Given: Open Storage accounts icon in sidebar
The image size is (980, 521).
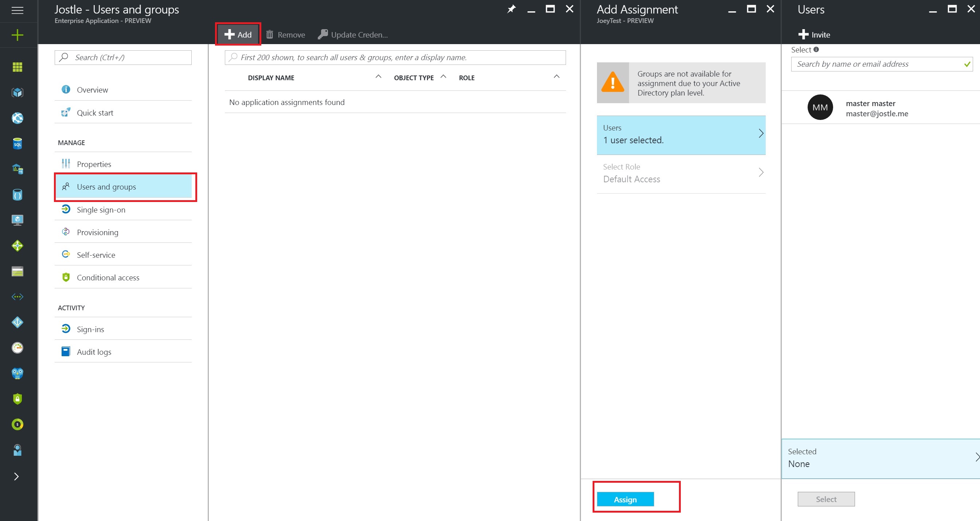Looking at the screenshot, I should click(x=17, y=271).
